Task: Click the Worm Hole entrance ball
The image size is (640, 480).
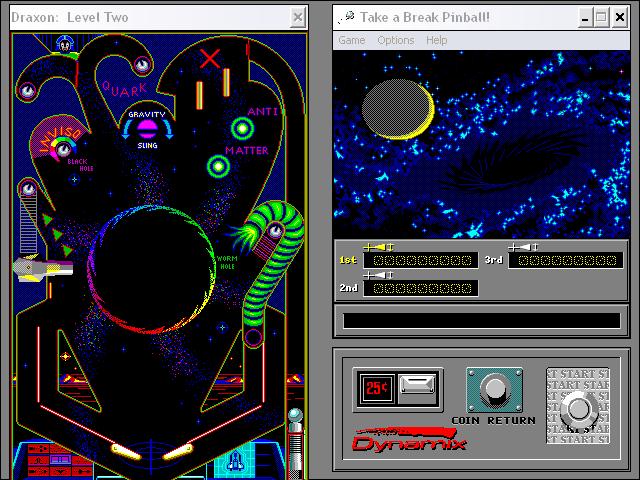Action: 276,231
